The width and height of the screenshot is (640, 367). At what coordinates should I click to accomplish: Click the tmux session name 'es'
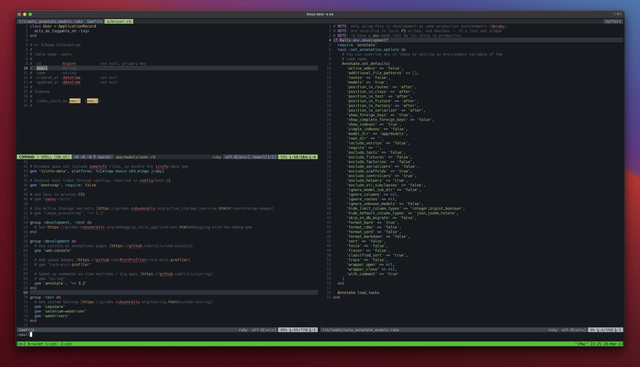pyautogui.click(x=21, y=344)
